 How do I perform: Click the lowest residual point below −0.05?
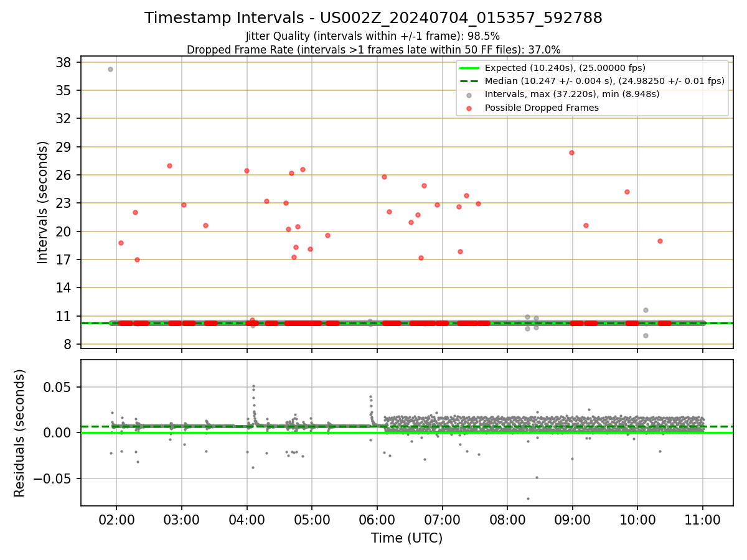pyautogui.click(x=528, y=498)
